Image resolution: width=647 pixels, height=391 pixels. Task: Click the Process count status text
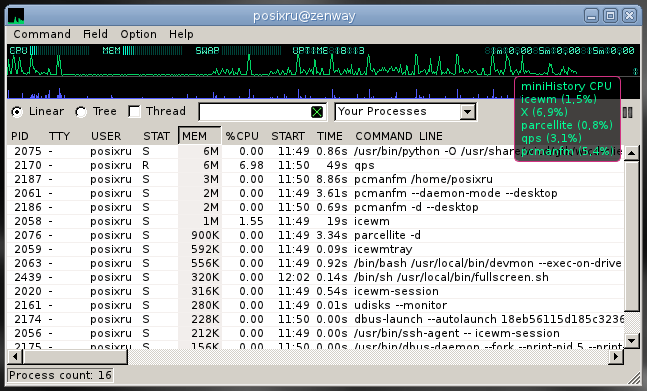(x=60, y=375)
